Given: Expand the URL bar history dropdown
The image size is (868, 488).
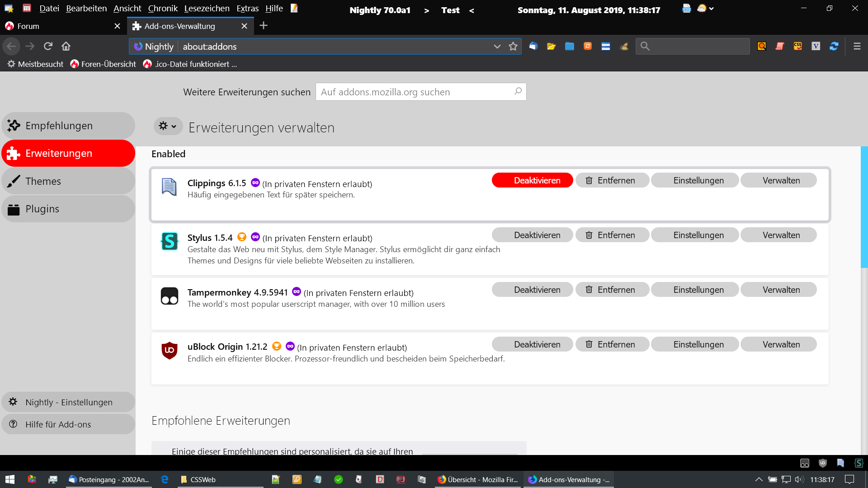Looking at the screenshot, I should point(497,46).
